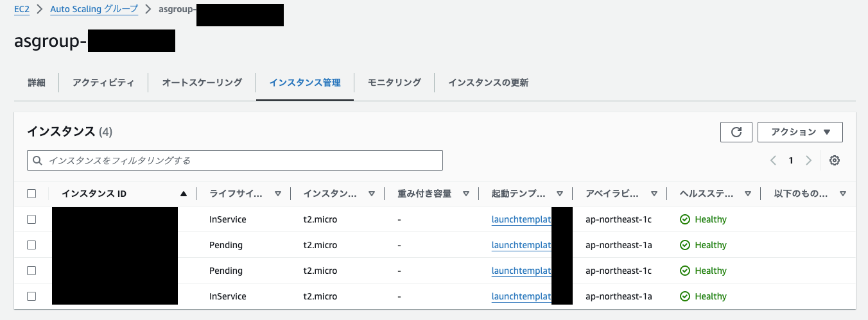868x320 pixels.
Task: Check the InService ap-northeast-1a instance row checkbox
Action: coord(31,296)
